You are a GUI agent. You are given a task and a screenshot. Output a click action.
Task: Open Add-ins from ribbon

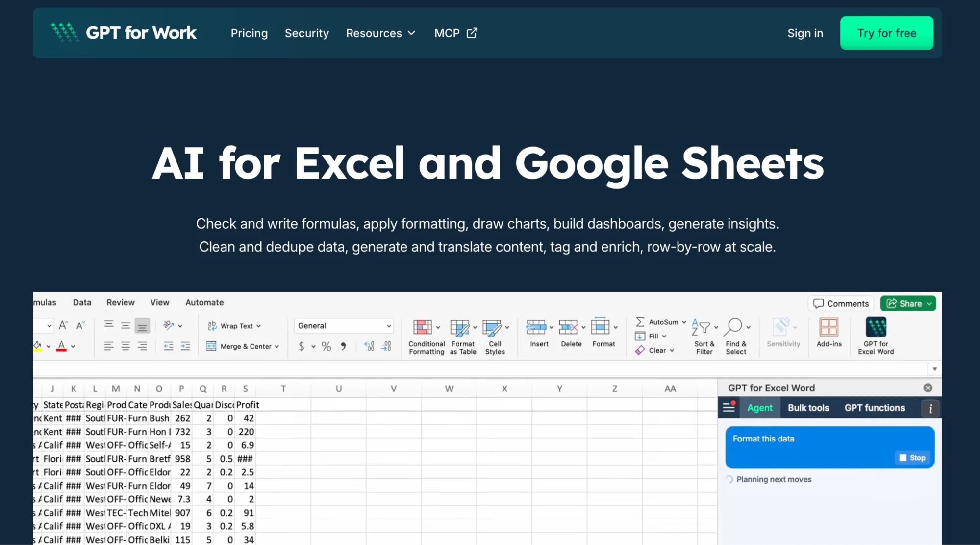tap(829, 333)
